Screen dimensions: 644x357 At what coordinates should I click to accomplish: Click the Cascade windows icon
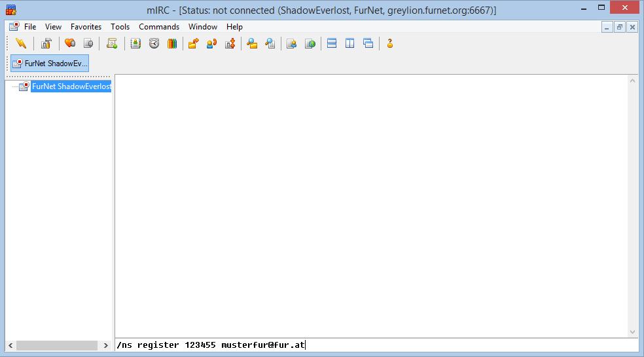pos(368,43)
